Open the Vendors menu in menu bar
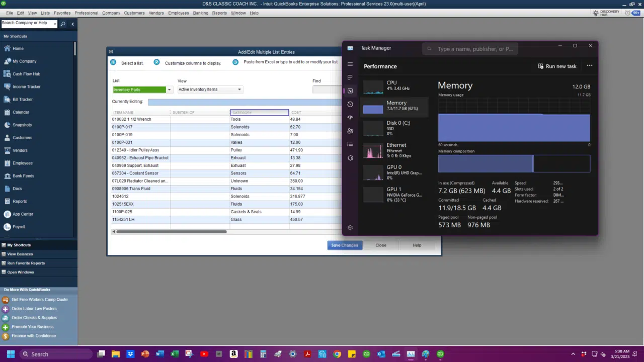The width and height of the screenshot is (644, 362). click(x=156, y=13)
